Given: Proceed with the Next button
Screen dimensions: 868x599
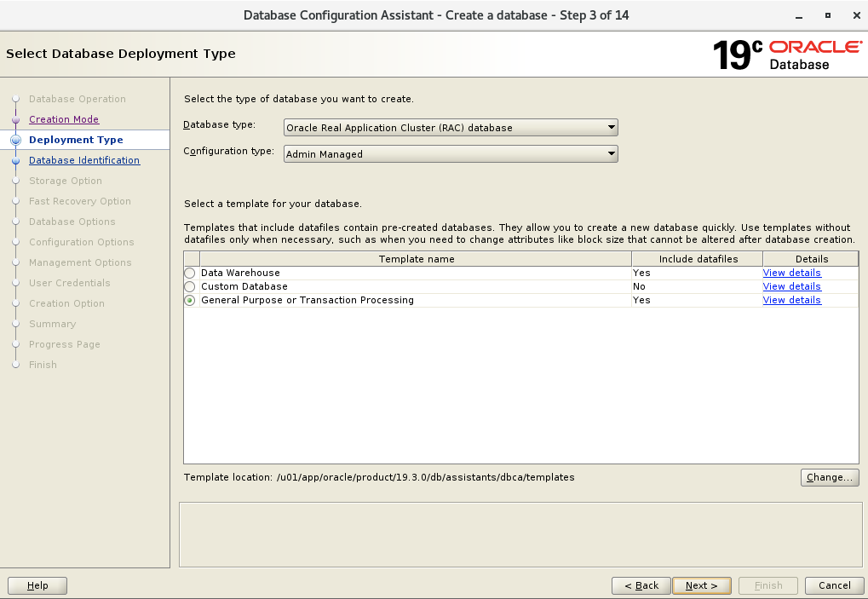Looking at the screenshot, I should 701,585.
